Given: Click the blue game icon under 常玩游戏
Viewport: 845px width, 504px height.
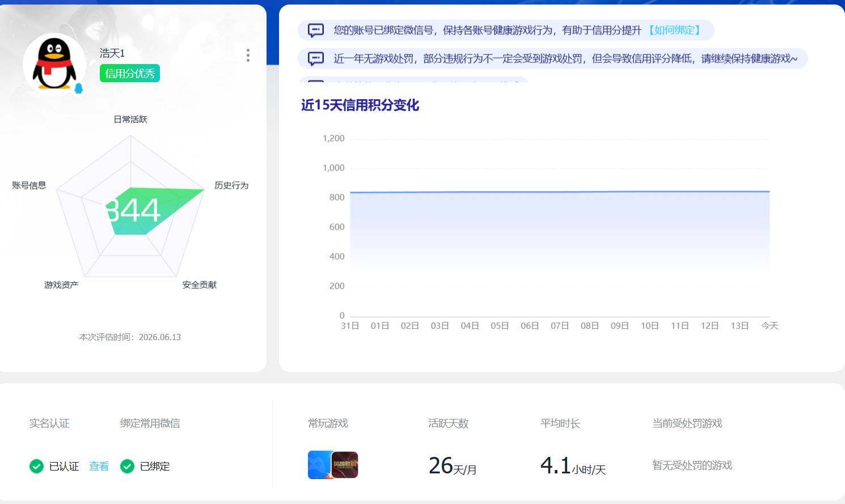Looking at the screenshot, I should click(x=320, y=465).
